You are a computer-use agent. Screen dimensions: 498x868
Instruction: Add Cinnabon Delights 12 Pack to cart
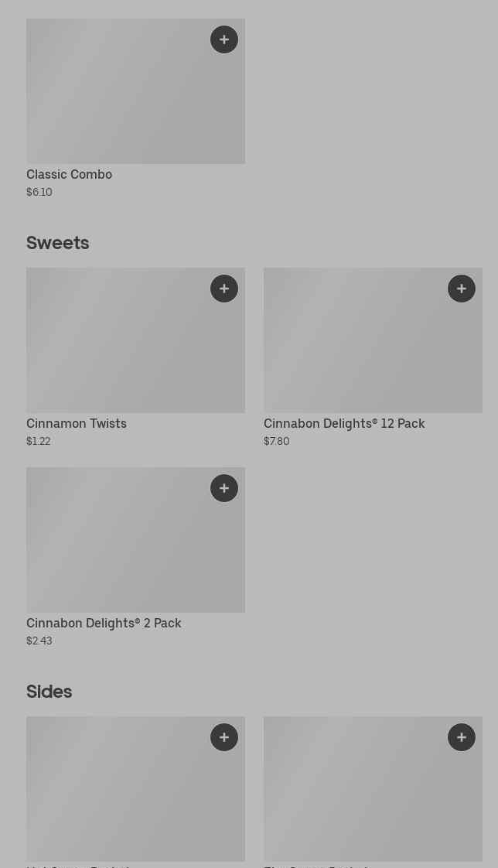click(x=462, y=289)
